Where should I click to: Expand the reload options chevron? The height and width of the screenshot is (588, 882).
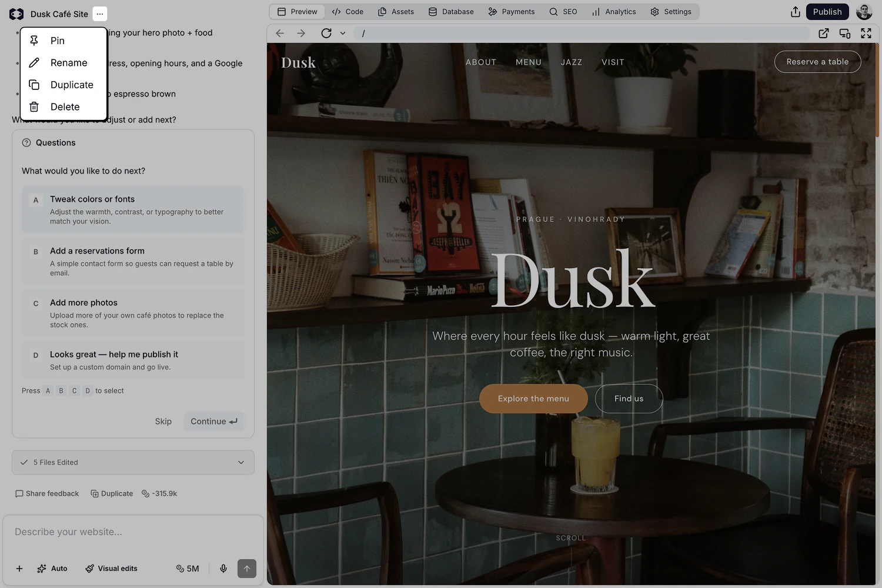pos(343,34)
